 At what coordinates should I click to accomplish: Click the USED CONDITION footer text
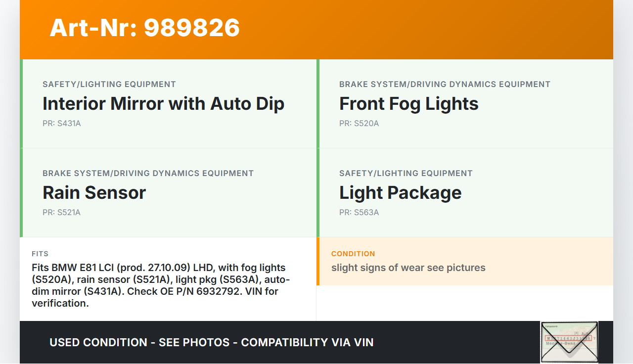point(211,342)
